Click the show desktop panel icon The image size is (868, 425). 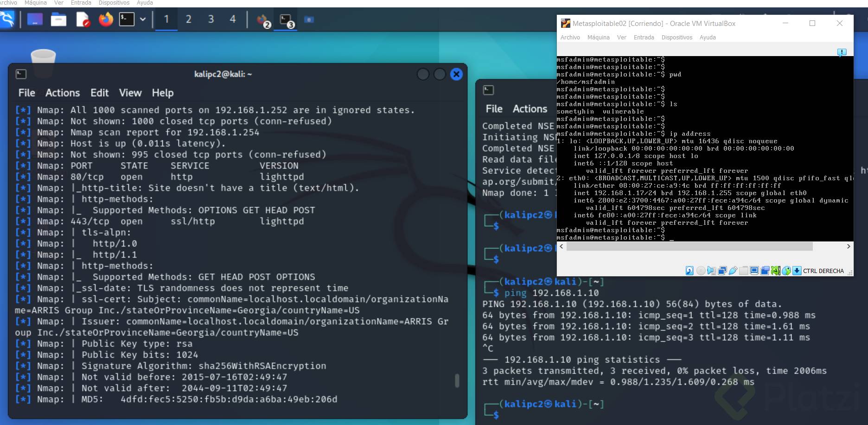click(x=35, y=19)
